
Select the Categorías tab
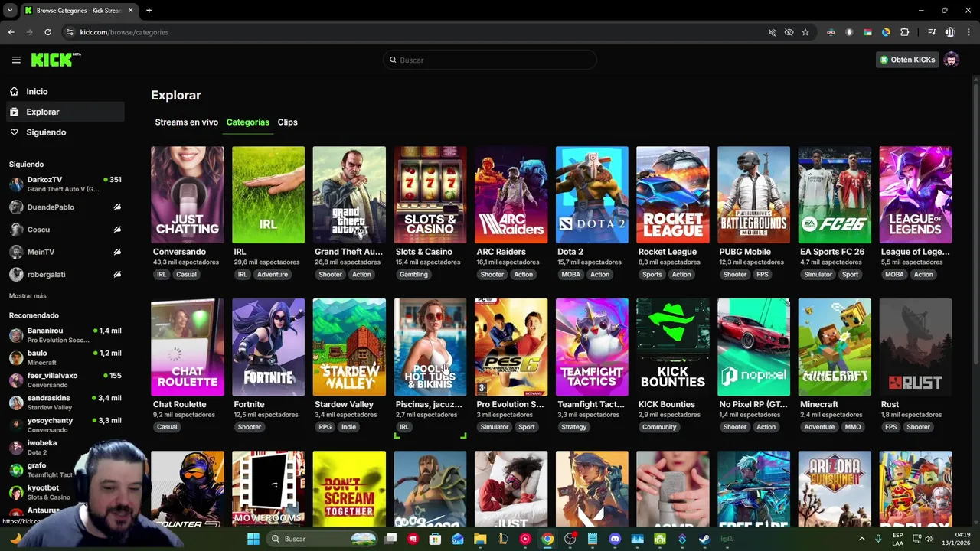pos(248,122)
